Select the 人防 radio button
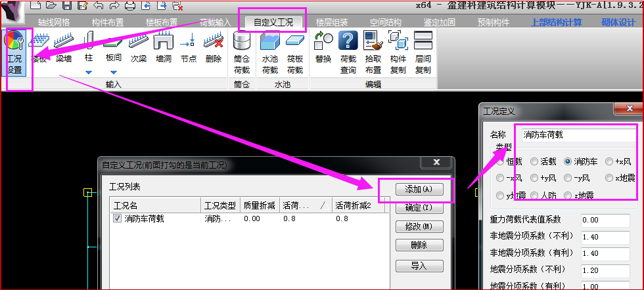This screenshot has height=290, width=644. 535,195
